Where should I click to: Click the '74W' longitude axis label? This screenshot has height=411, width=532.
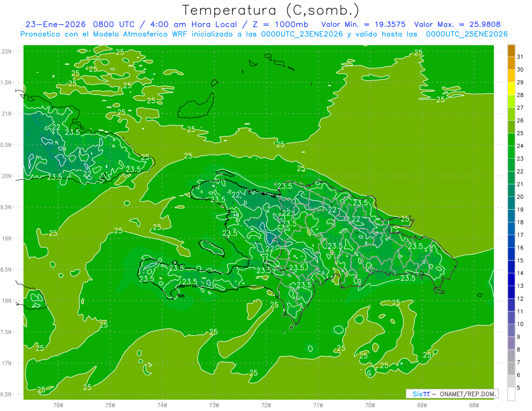click(x=162, y=405)
